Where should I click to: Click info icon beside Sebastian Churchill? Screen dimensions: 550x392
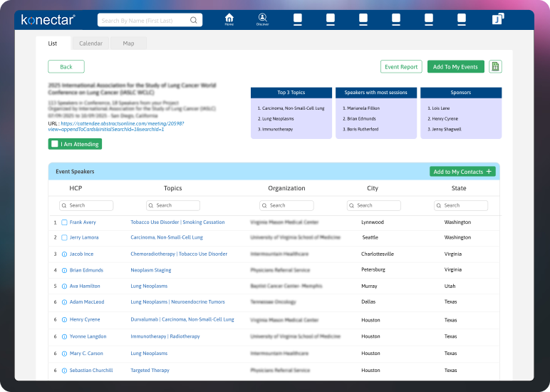[64, 371]
